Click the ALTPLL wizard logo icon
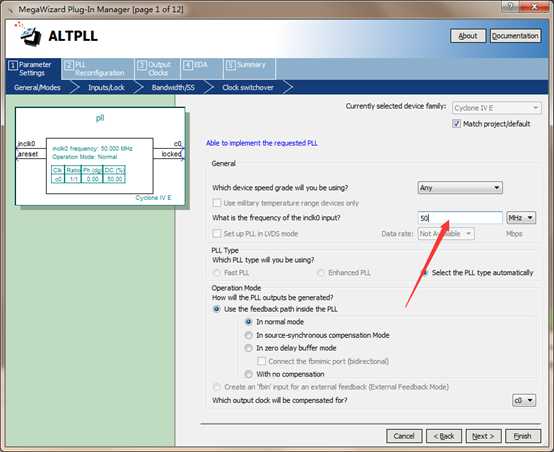This screenshot has height=452, width=554. [31, 36]
